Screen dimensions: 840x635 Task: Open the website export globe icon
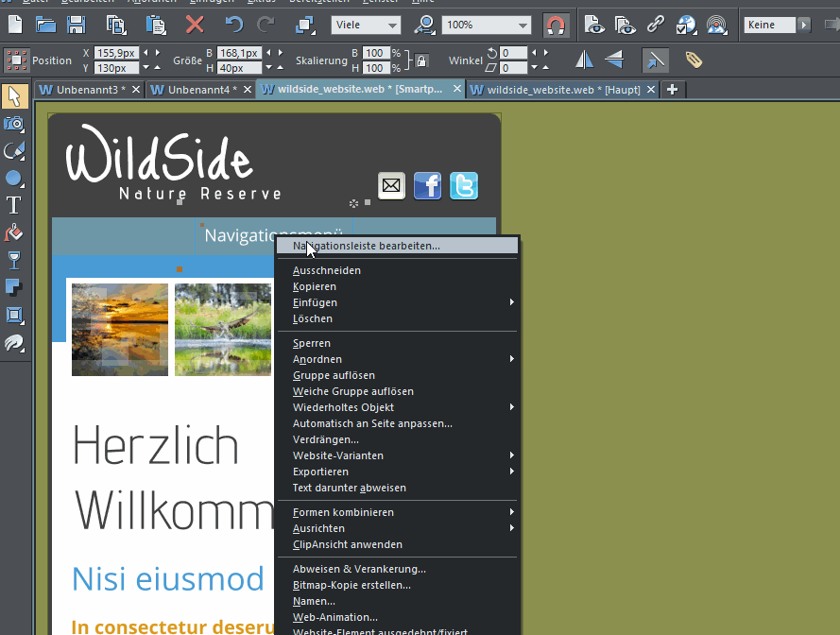tap(686, 25)
